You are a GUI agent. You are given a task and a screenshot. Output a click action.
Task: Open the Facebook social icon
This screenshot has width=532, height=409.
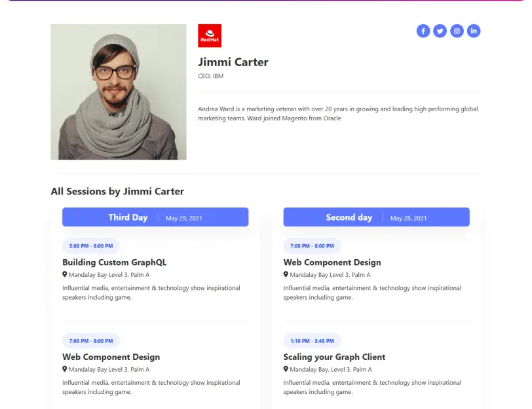tap(423, 31)
